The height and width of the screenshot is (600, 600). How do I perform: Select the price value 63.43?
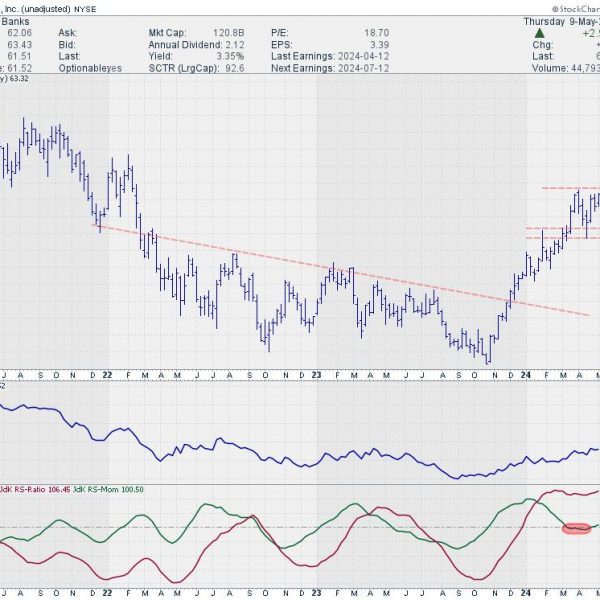point(20,45)
